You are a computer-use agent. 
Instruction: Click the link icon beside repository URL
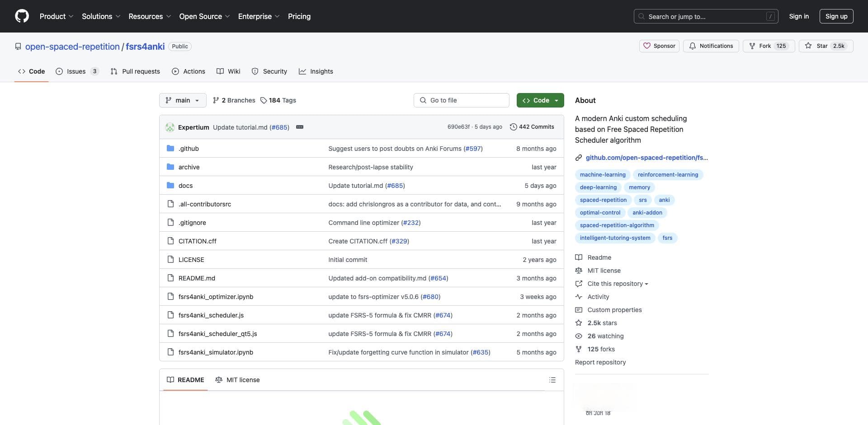[x=579, y=158]
